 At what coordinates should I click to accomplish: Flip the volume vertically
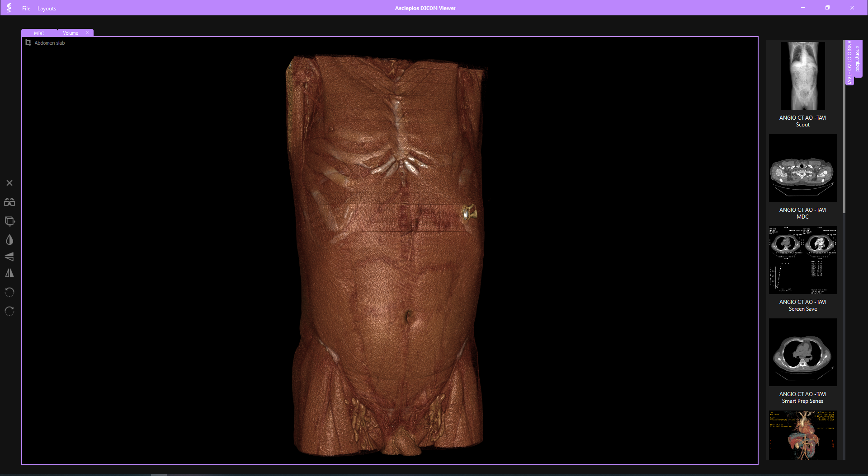tap(9, 257)
